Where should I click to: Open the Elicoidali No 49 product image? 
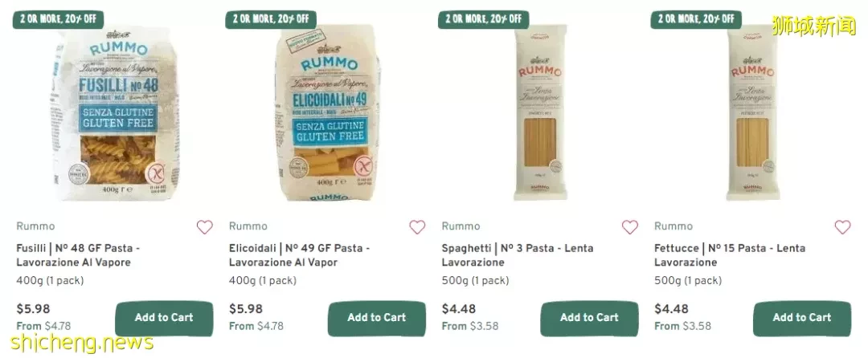pyautogui.click(x=329, y=114)
